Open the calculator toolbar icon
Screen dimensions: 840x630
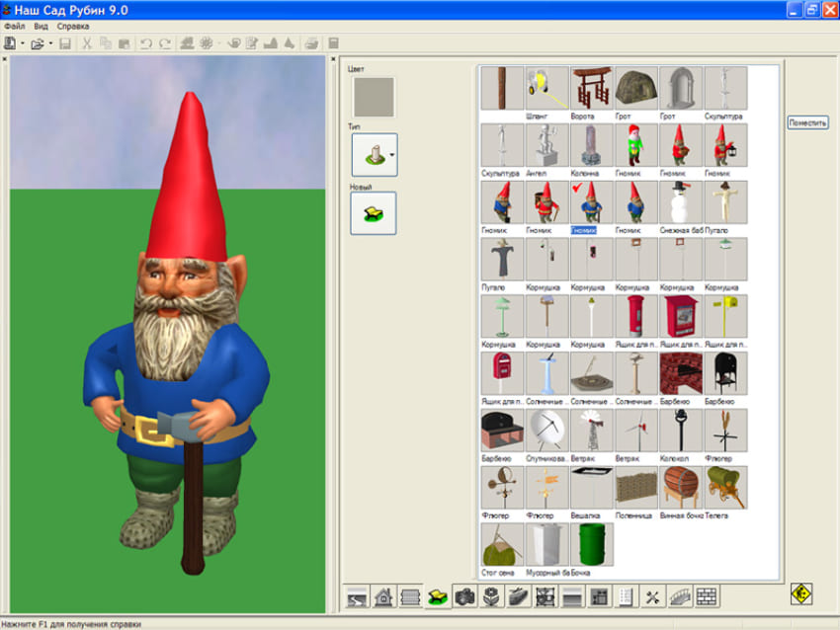tap(333, 43)
